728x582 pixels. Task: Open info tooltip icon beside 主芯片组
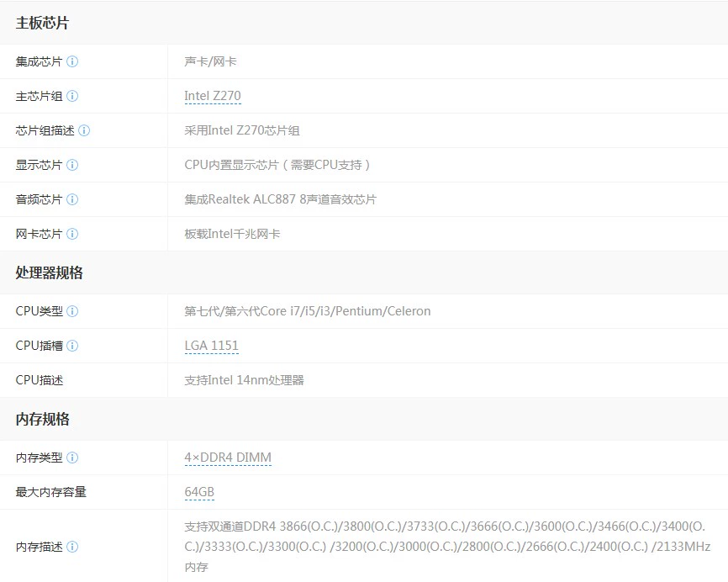click(x=72, y=96)
